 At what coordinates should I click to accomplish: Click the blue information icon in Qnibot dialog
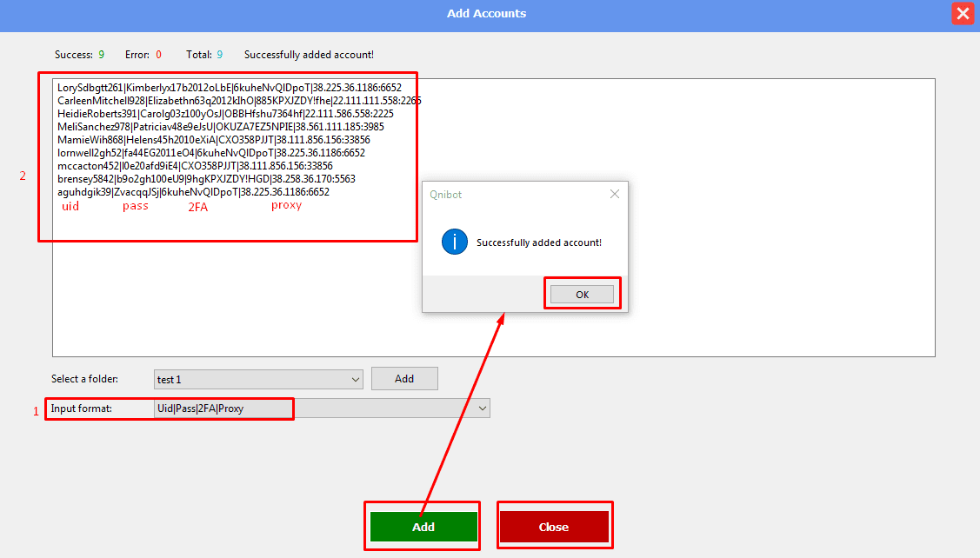[455, 242]
